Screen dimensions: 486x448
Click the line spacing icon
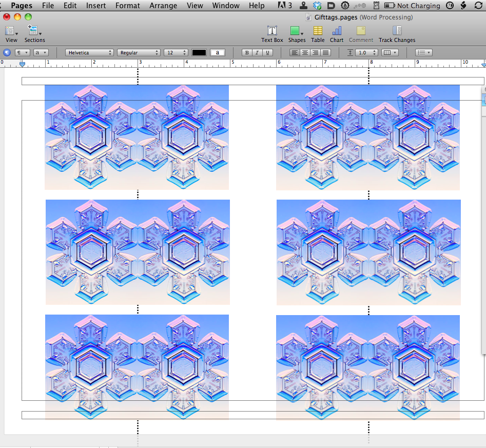coord(350,53)
